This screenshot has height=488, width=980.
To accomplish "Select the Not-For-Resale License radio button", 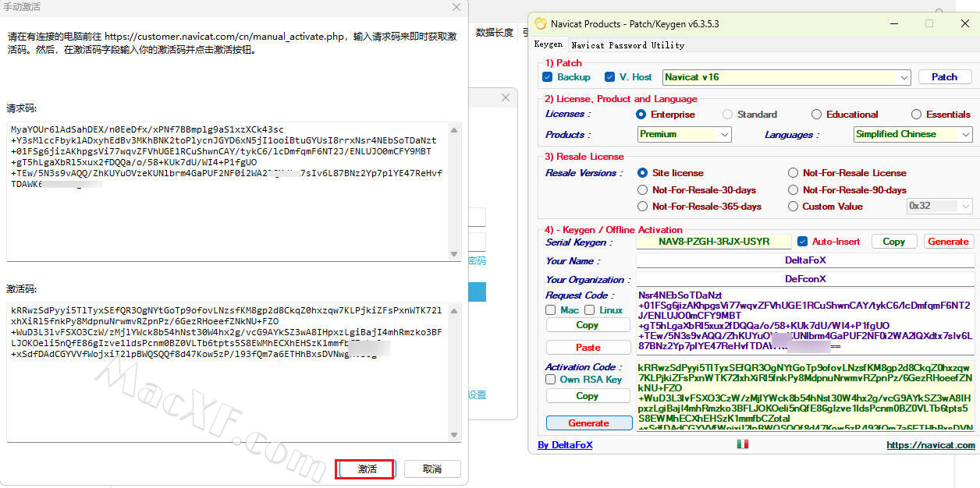I will [x=793, y=173].
